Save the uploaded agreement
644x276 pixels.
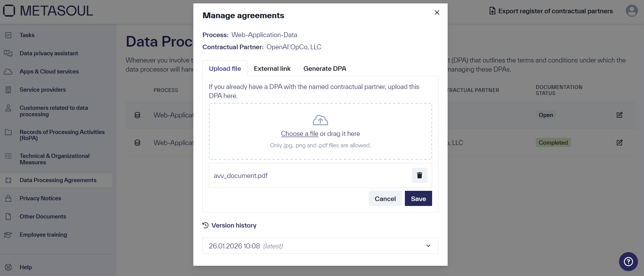pos(418,198)
